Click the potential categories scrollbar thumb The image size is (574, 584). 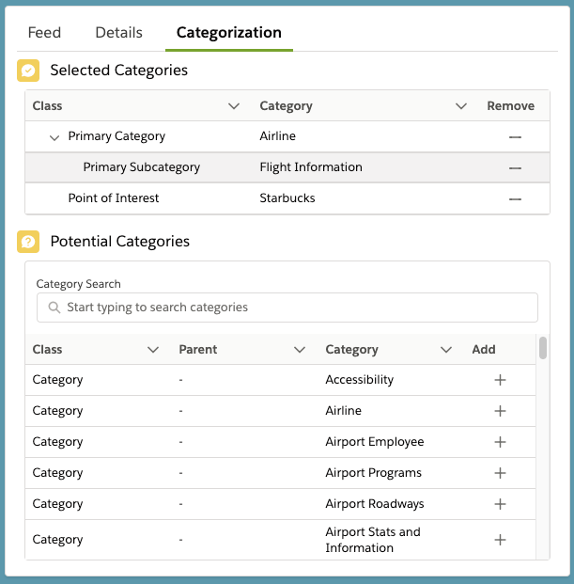[x=543, y=347]
